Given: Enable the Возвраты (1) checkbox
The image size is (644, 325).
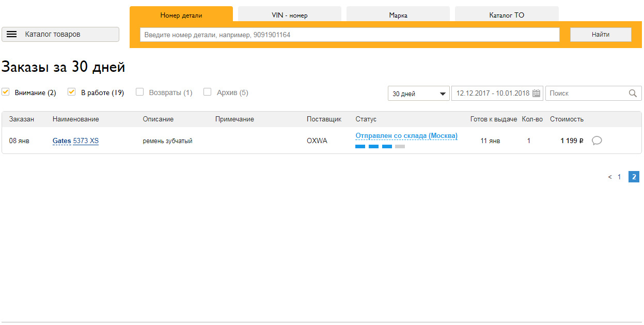Looking at the screenshot, I should (139, 92).
